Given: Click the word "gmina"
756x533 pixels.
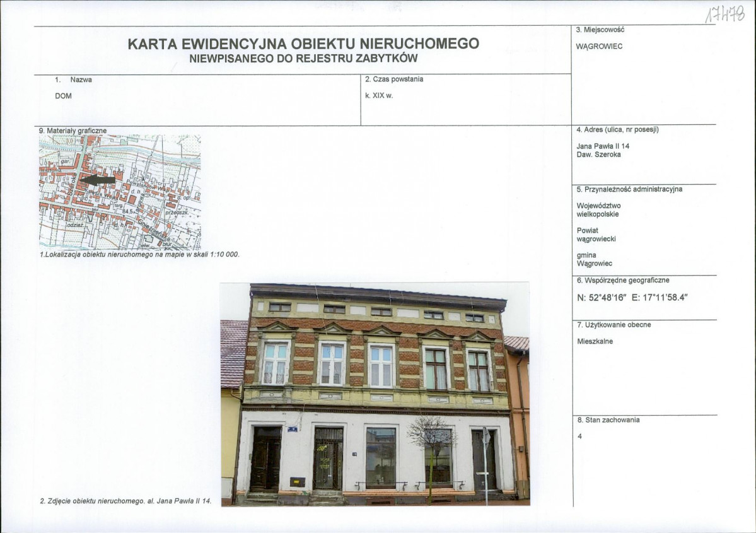Looking at the screenshot, I should tap(586, 255).
